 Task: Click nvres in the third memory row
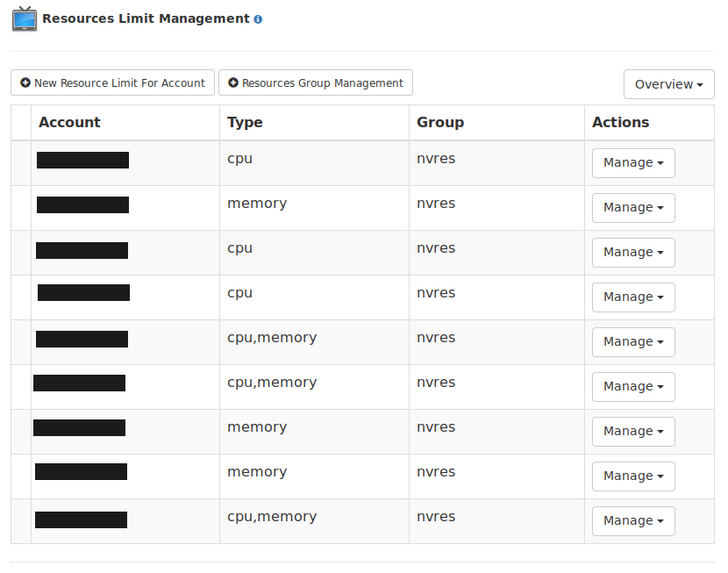436,472
